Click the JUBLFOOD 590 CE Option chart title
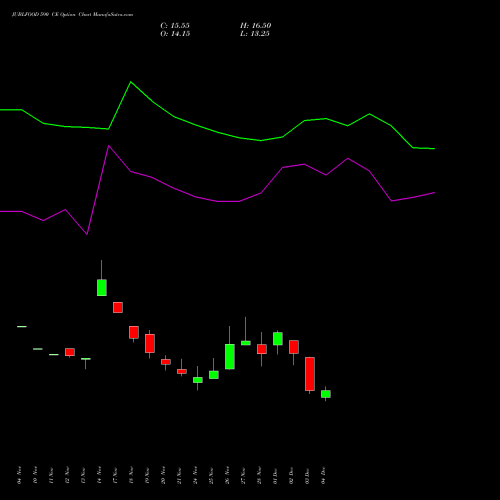This screenshot has height=500, width=500. (x=72, y=15)
